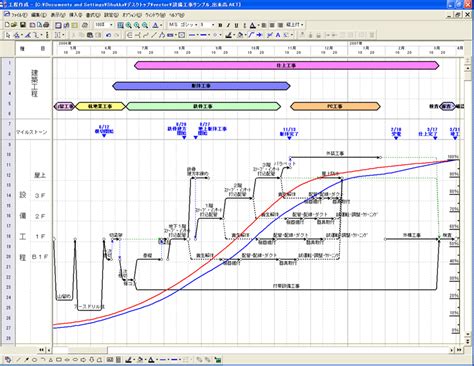This screenshot has height=366, width=474.
Task: Click the blue right-arrow icon in toolbar
Action: click(259, 35)
